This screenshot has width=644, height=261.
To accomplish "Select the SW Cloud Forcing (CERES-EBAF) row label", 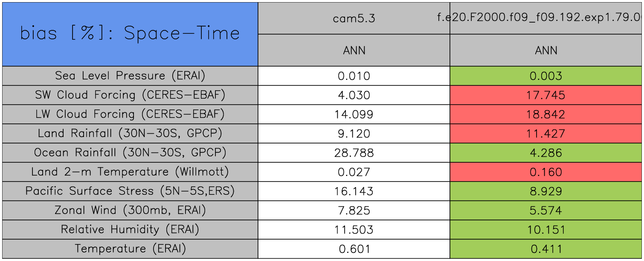I will (x=130, y=95).
